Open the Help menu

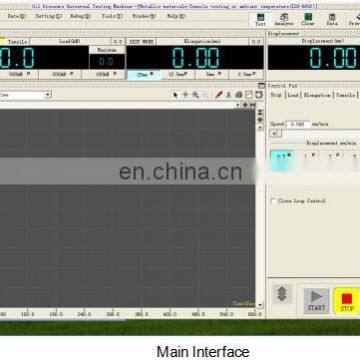[x=176, y=16]
